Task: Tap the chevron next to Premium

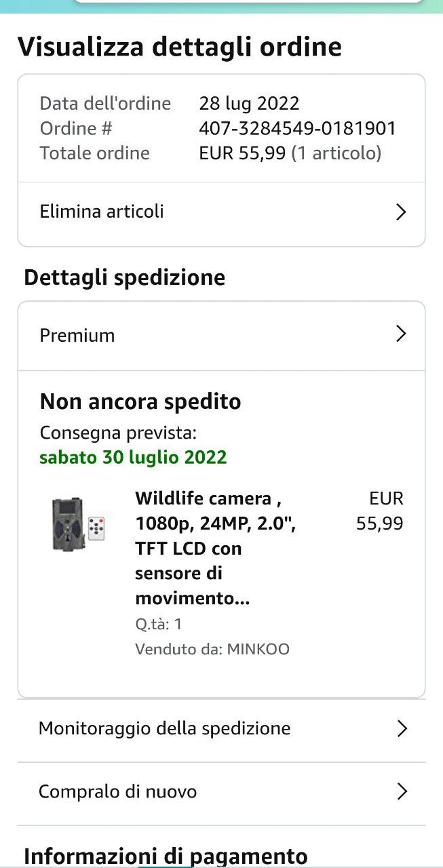Action: [401, 334]
